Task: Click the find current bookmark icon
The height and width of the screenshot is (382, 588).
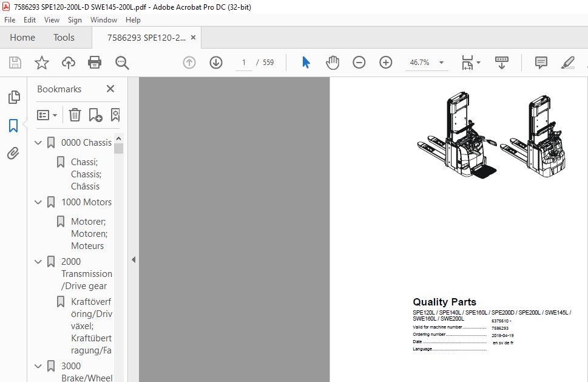Action: point(115,115)
